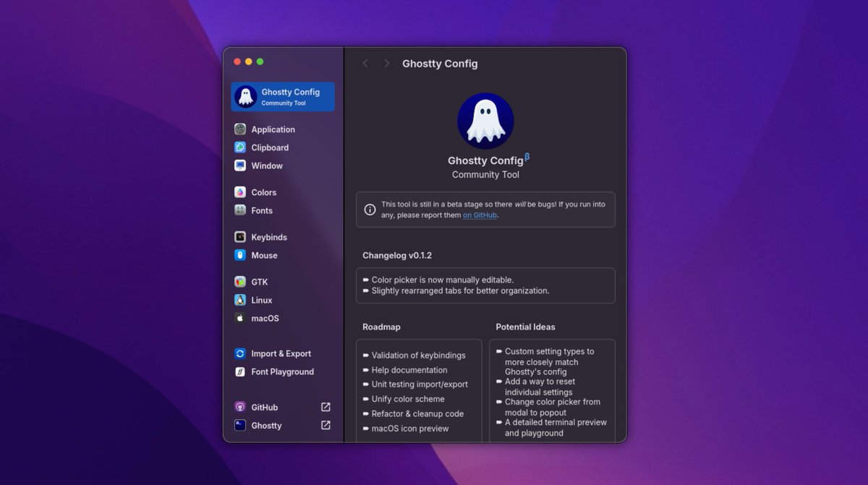Click 'A detailed terminal preview and playground'
The width and height of the screenshot is (868, 485).
pos(556,427)
